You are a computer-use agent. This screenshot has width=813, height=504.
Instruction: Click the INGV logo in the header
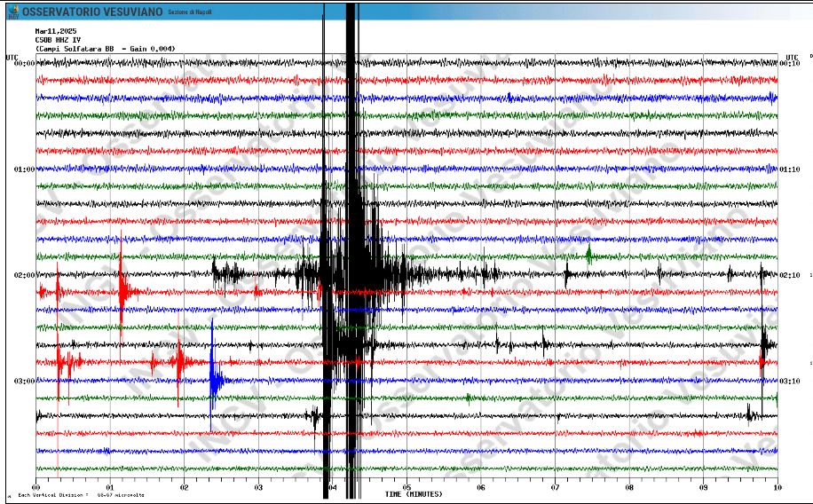pos(14,12)
